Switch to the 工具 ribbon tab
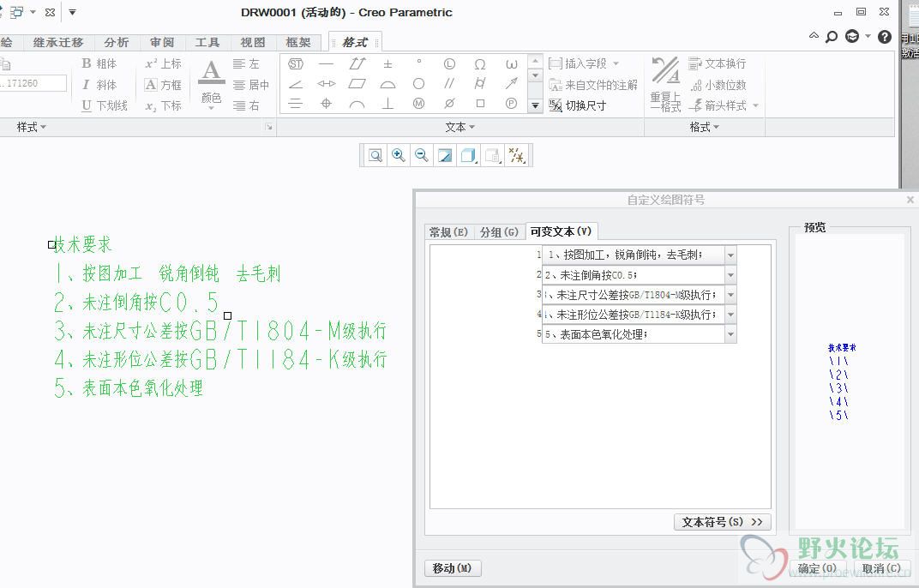919x588 pixels. click(207, 42)
